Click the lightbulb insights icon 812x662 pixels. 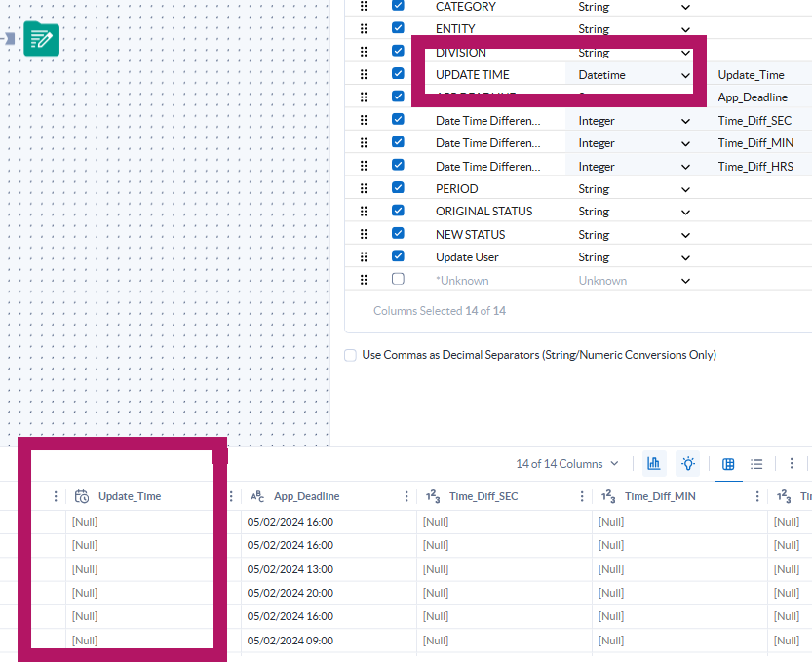click(688, 463)
